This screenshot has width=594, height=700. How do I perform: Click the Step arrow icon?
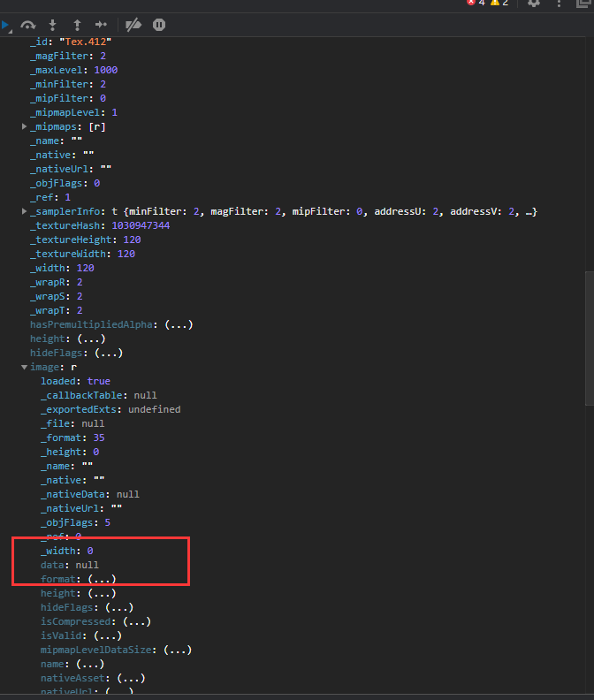(102, 25)
